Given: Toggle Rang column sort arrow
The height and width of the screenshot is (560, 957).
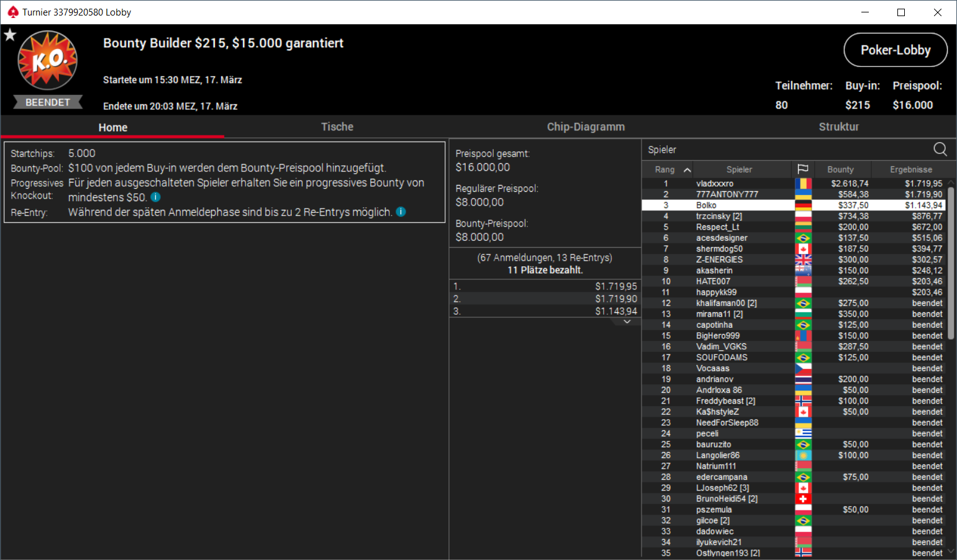Looking at the screenshot, I should pyautogui.click(x=687, y=169).
